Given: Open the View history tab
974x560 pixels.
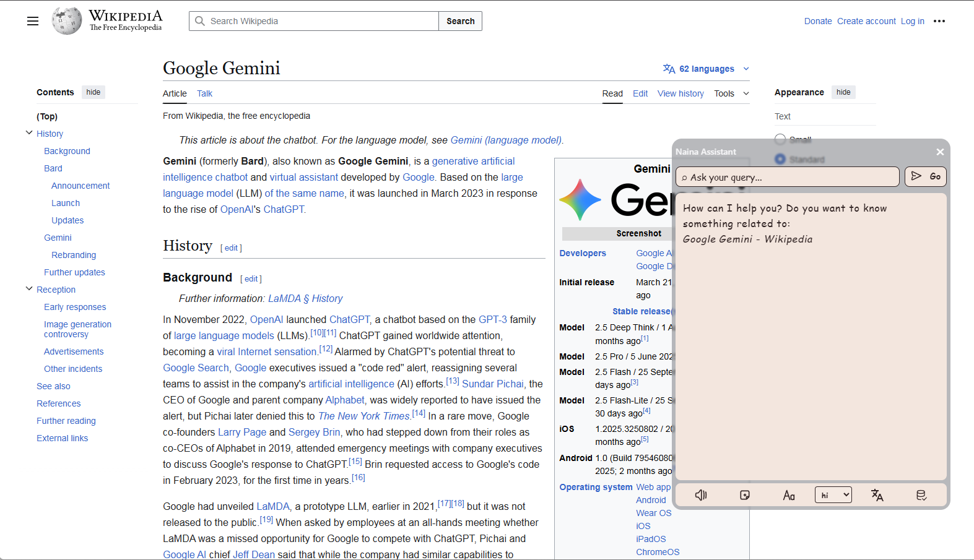Looking at the screenshot, I should [x=680, y=93].
